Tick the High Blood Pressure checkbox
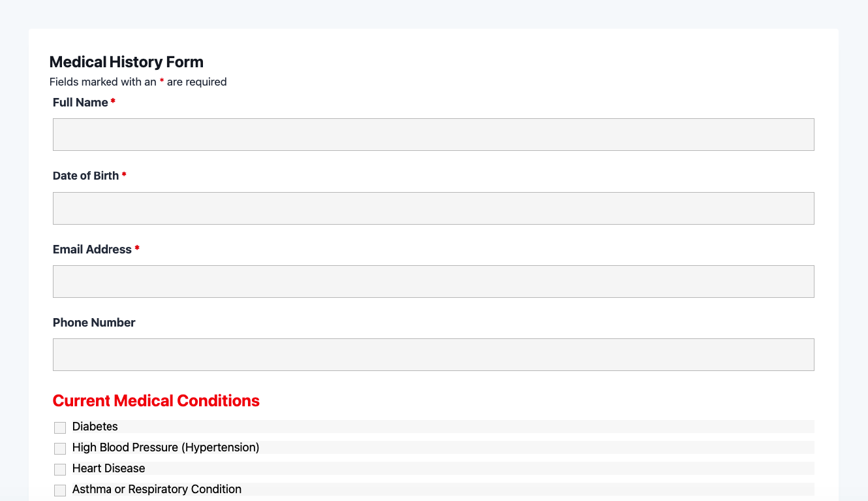Screen dimensions: 868x501 tap(60, 449)
